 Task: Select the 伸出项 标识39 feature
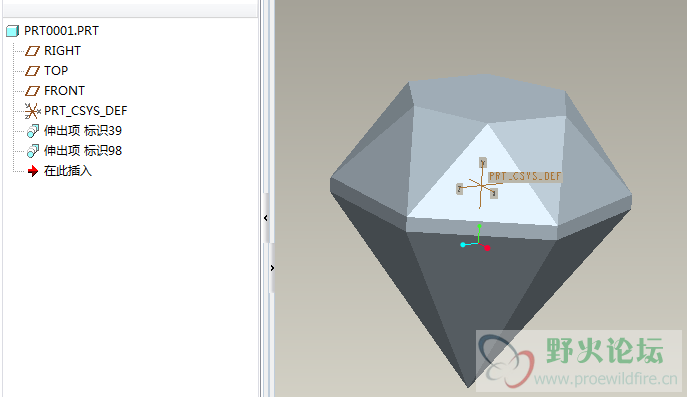click(x=83, y=131)
